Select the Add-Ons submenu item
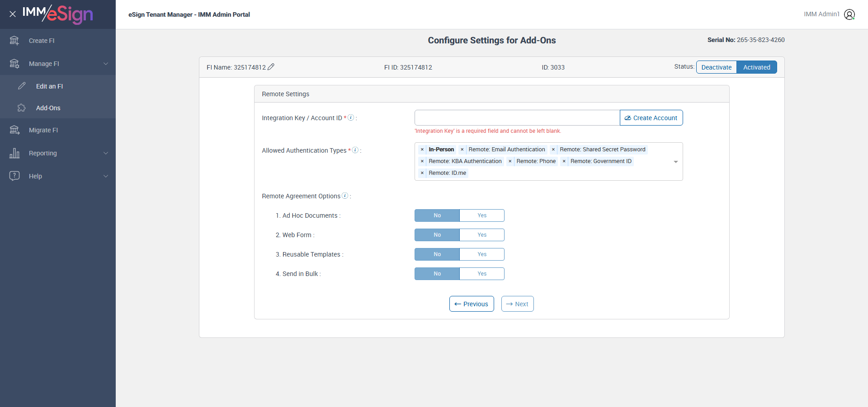This screenshot has height=407, width=868. coord(58,108)
